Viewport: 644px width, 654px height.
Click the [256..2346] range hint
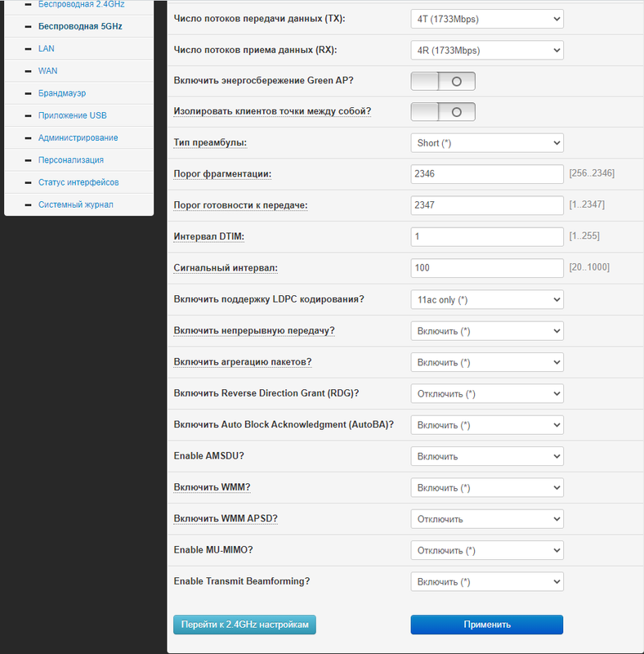click(x=592, y=173)
